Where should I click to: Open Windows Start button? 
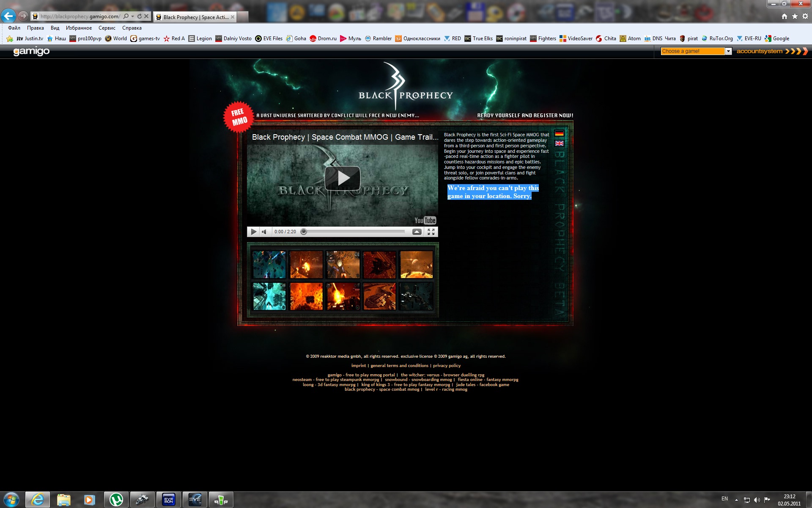click(11, 500)
